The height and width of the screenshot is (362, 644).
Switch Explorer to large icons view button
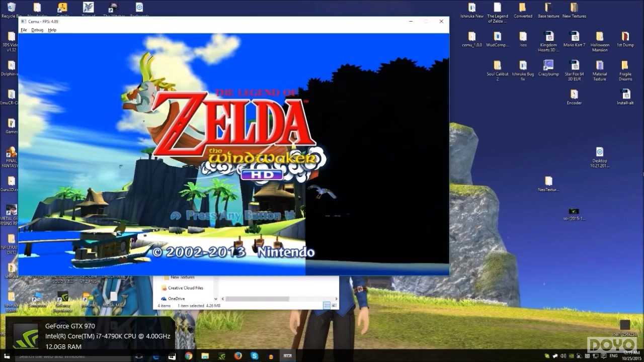(333, 306)
